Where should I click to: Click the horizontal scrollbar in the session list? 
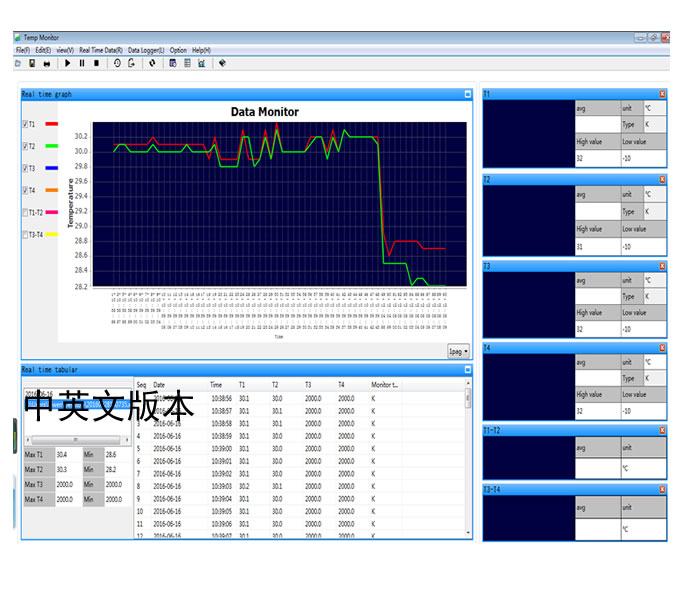(77, 440)
